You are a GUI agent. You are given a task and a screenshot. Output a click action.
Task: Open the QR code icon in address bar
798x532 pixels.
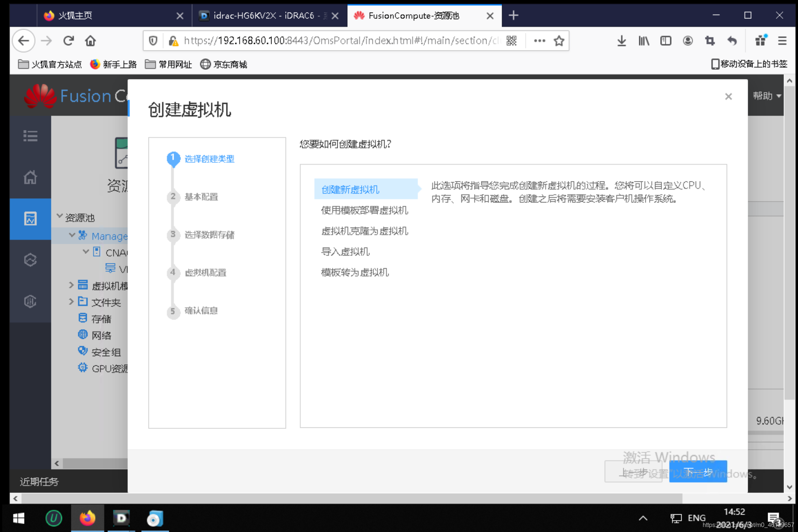tap(511, 41)
